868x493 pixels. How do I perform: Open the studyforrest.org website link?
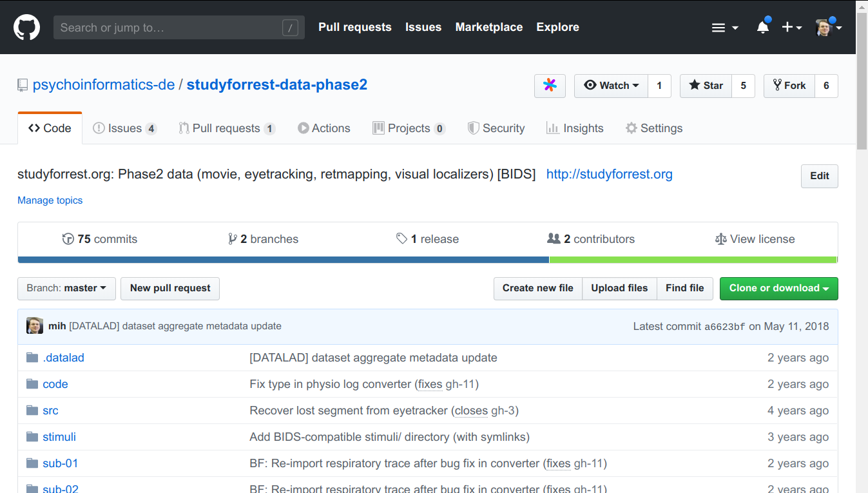(x=609, y=174)
